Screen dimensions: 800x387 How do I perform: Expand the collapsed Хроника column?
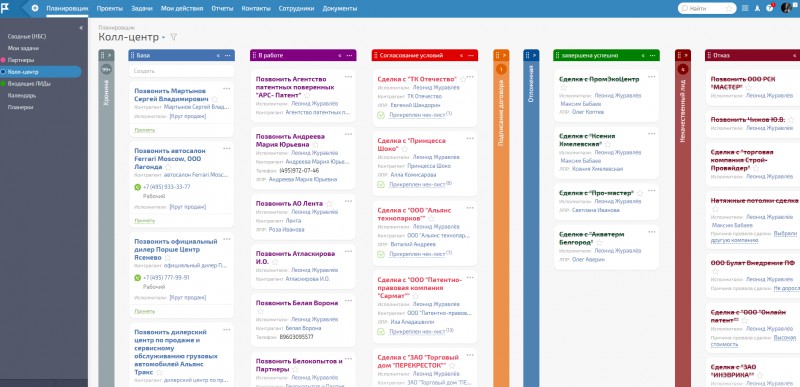pyautogui.click(x=109, y=55)
